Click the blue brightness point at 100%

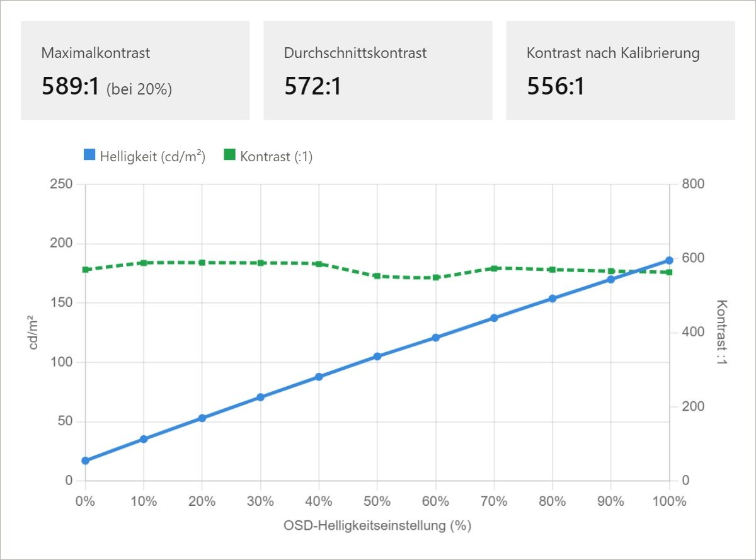point(669,260)
